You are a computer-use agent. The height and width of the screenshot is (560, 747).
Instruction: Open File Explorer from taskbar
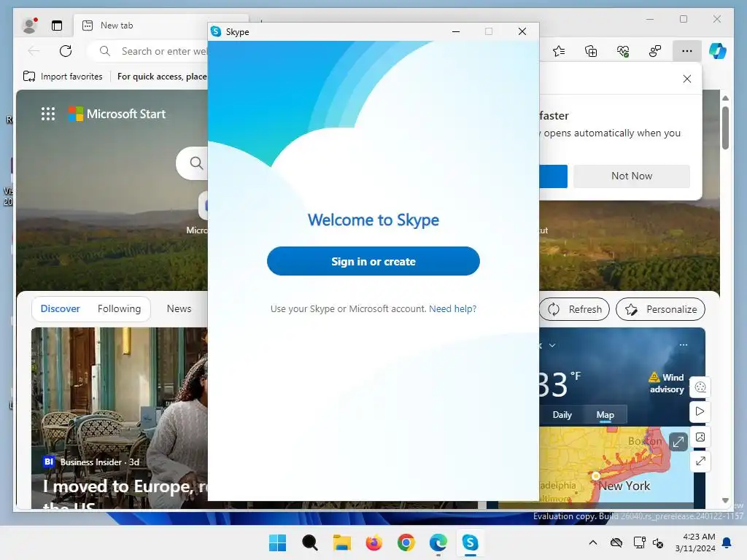[341, 542]
